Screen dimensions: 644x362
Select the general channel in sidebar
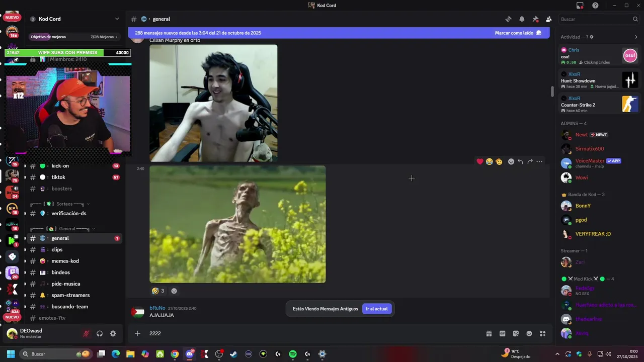pos(74,238)
